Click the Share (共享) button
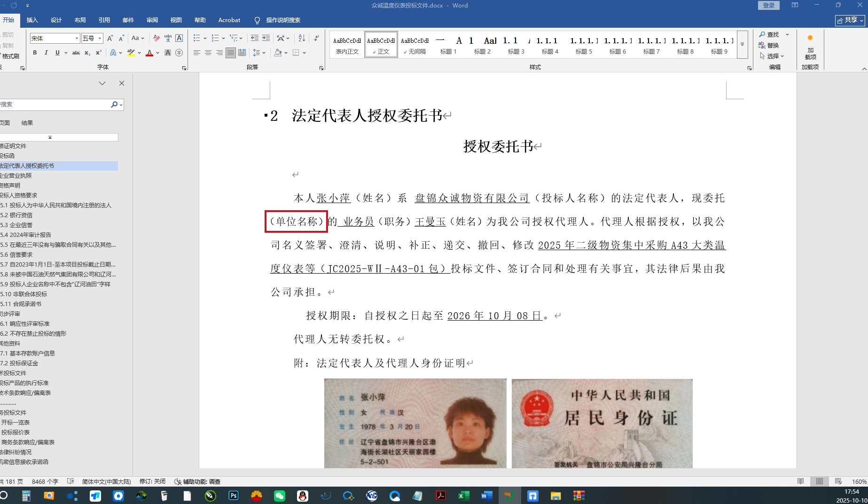This screenshot has width=868, height=504. [x=850, y=20]
